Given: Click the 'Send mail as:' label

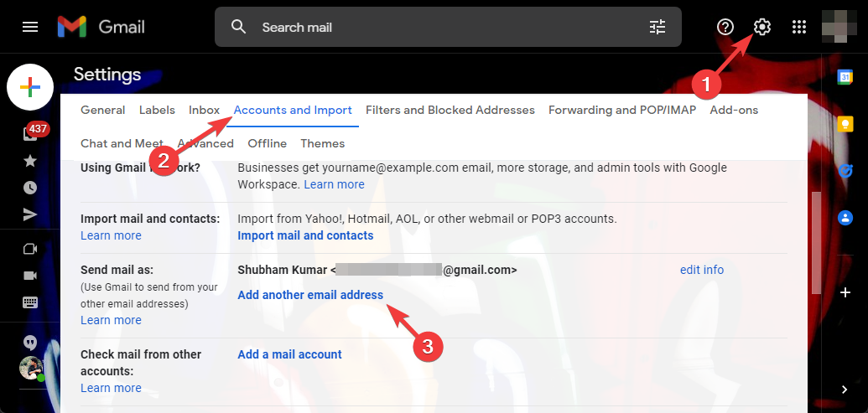Looking at the screenshot, I should [x=117, y=270].
